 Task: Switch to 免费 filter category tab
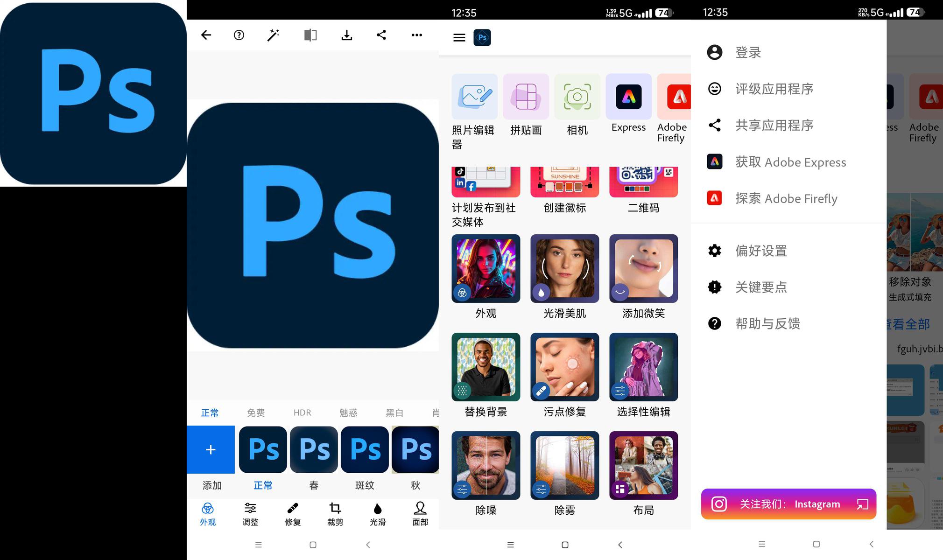256,413
